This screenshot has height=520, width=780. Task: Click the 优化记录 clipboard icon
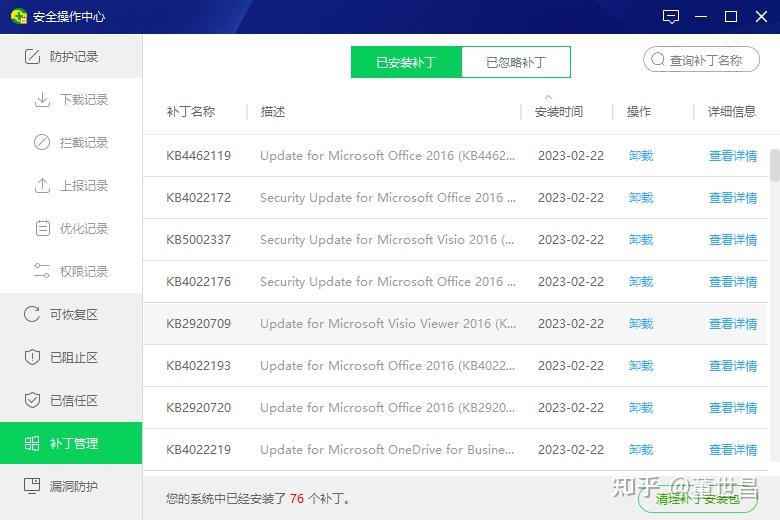43,228
